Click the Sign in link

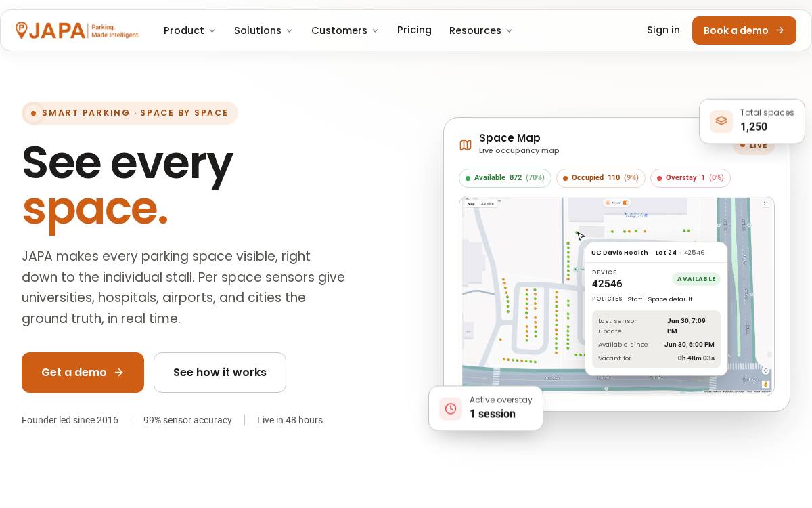pos(663,30)
